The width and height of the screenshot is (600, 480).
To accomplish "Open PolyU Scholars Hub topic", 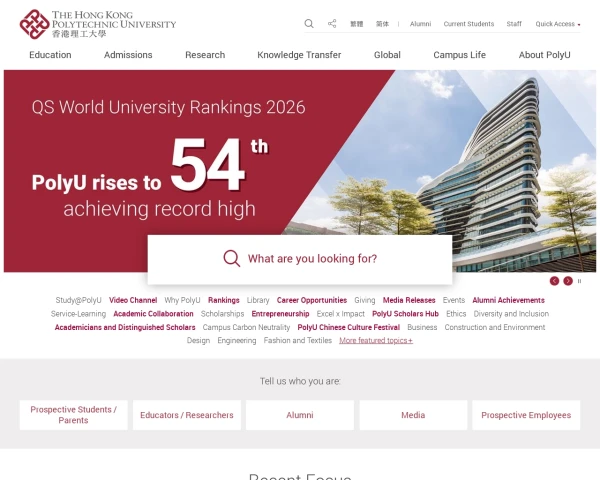I will pyautogui.click(x=405, y=314).
